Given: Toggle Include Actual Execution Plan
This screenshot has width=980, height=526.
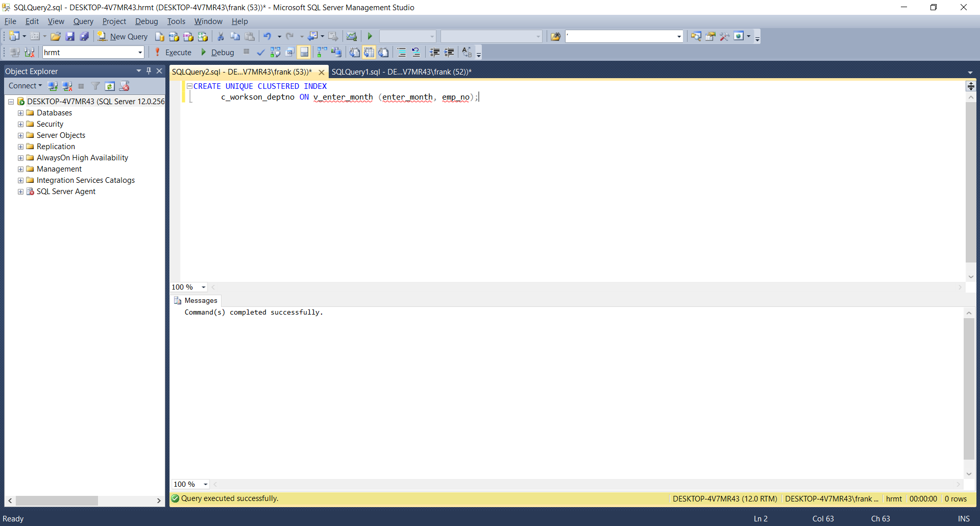Looking at the screenshot, I should tap(322, 52).
